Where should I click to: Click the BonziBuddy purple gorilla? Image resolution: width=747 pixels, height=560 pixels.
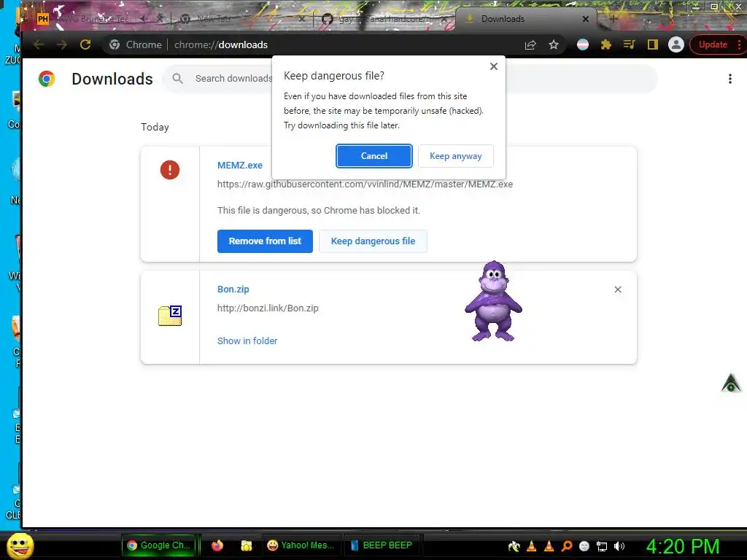(x=494, y=301)
